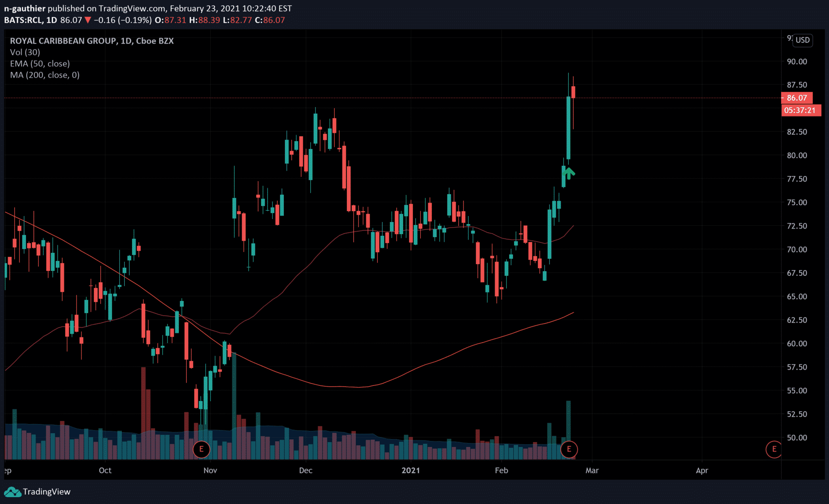Screen dimensions: 829x504
Task: Click the countdown timer 05:37:21
Action: pyautogui.click(x=801, y=110)
